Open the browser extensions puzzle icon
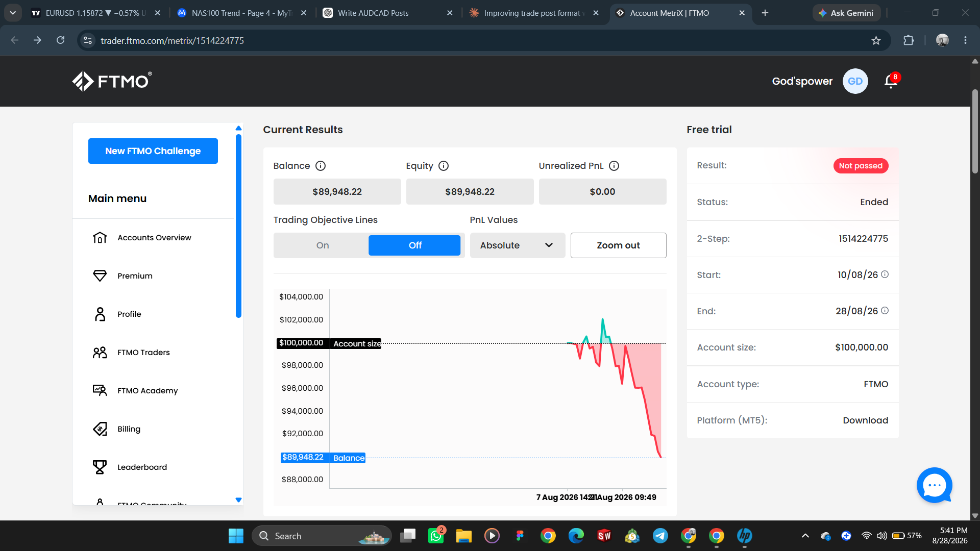The height and width of the screenshot is (551, 980). tap(909, 40)
